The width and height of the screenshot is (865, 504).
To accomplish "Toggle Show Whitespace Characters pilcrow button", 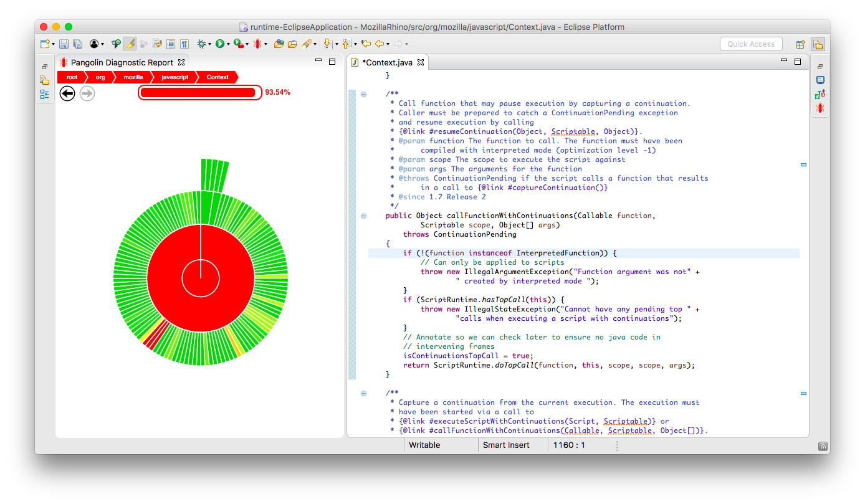I will point(184,44).
